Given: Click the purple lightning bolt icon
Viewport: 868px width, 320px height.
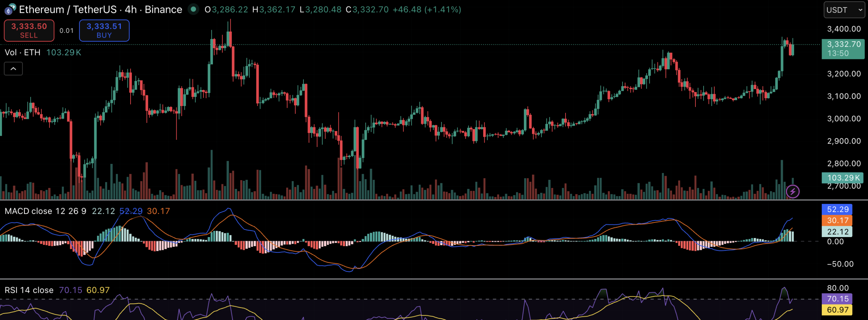Looking at the screenshot, I should coord(792,192).
